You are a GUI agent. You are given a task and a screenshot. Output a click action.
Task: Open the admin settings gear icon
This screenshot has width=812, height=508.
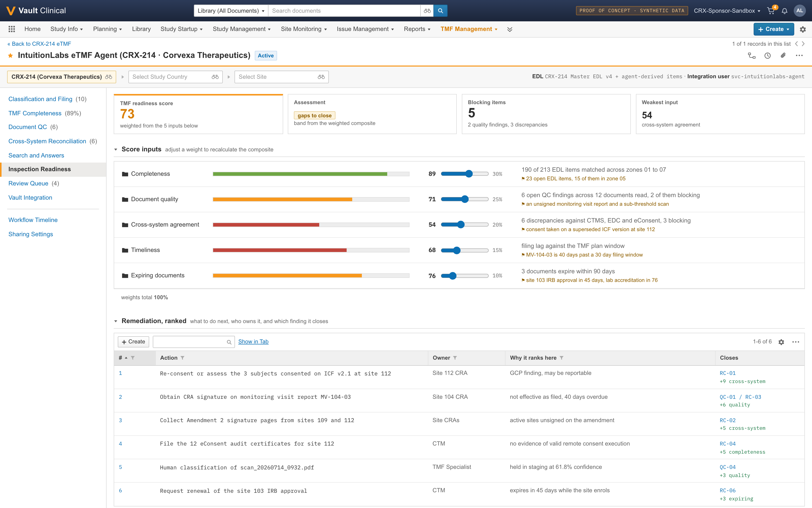pos(803,29)
